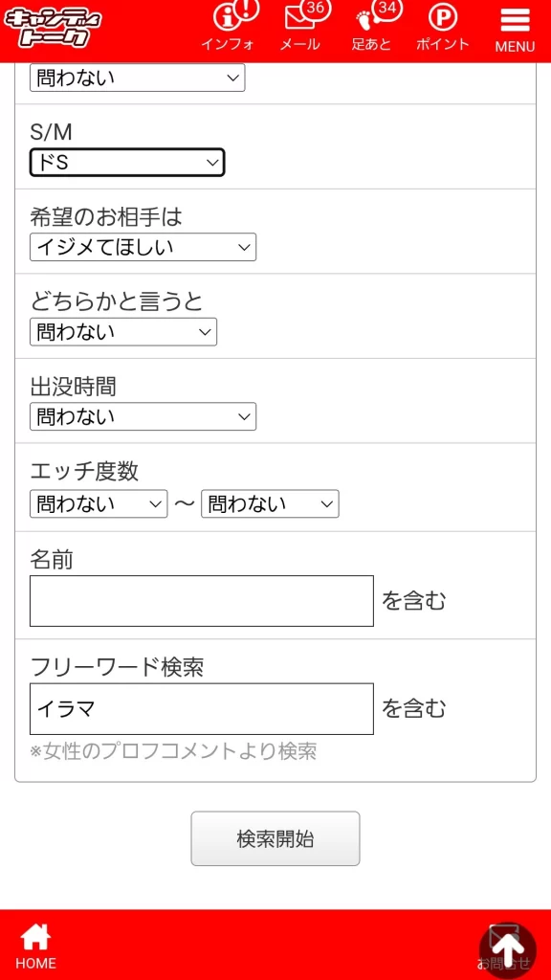Open the MENU hamburger icon
Image resolution: width=551 pixels, height=980 pixels.
tap(514, 21)
